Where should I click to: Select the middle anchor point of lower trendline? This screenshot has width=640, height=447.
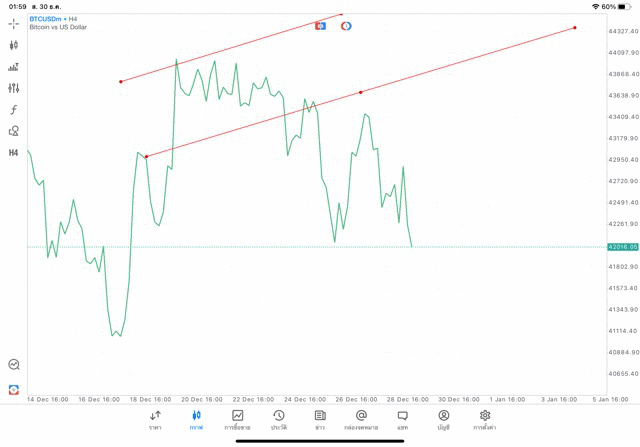pos(361,92)
